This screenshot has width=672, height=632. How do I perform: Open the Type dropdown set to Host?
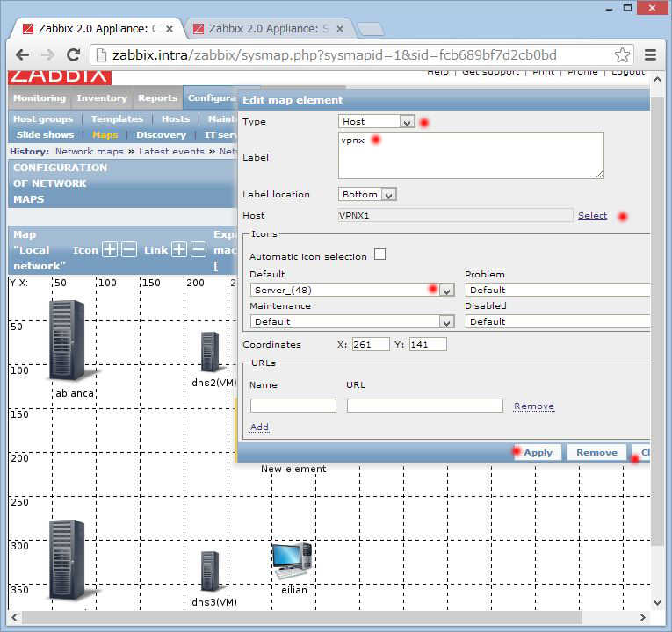pos(376,122)
